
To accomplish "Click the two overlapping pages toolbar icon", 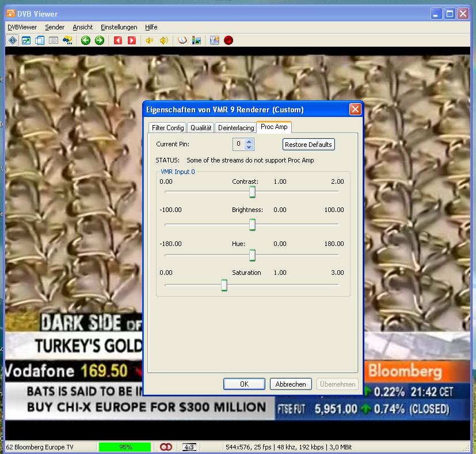I will tap(40, 40).
